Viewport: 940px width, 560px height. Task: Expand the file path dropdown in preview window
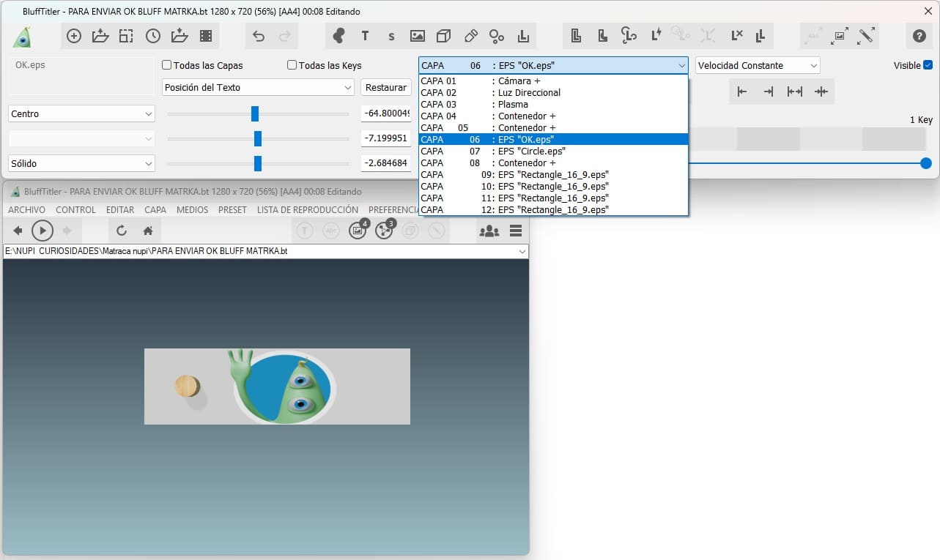(x=522, y=251)
